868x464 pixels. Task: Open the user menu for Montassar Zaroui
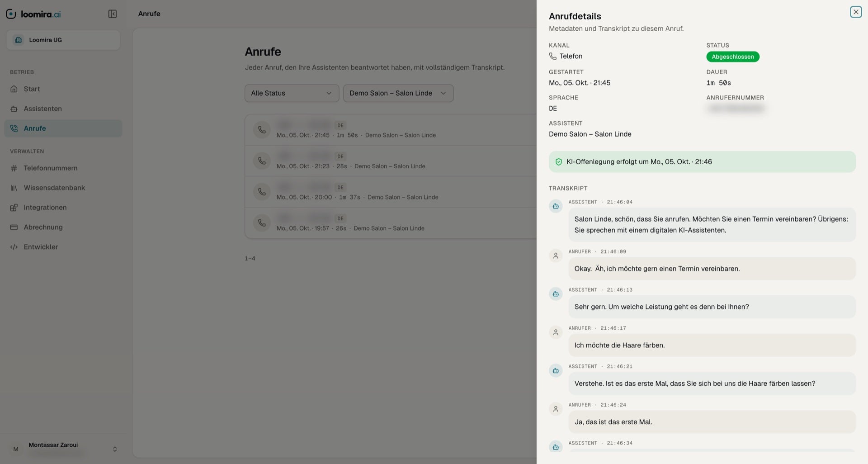click(63, 449)
